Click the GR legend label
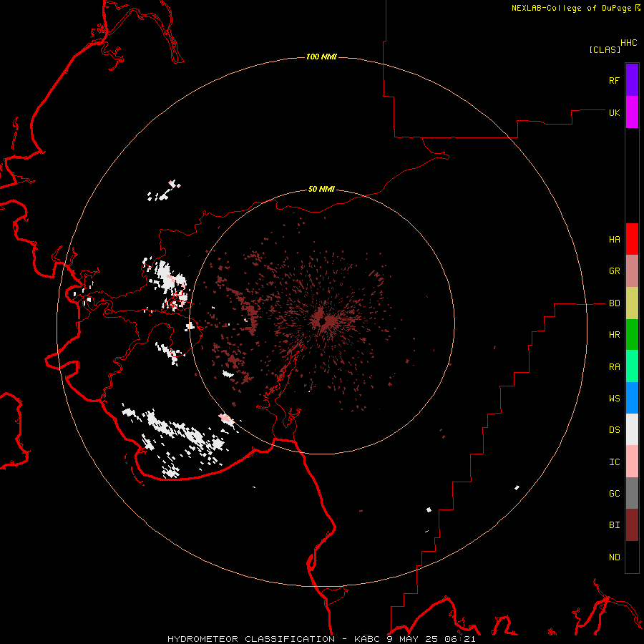This screenshot has width=644, height=644. pyautogui.click(x=614, y=271)
